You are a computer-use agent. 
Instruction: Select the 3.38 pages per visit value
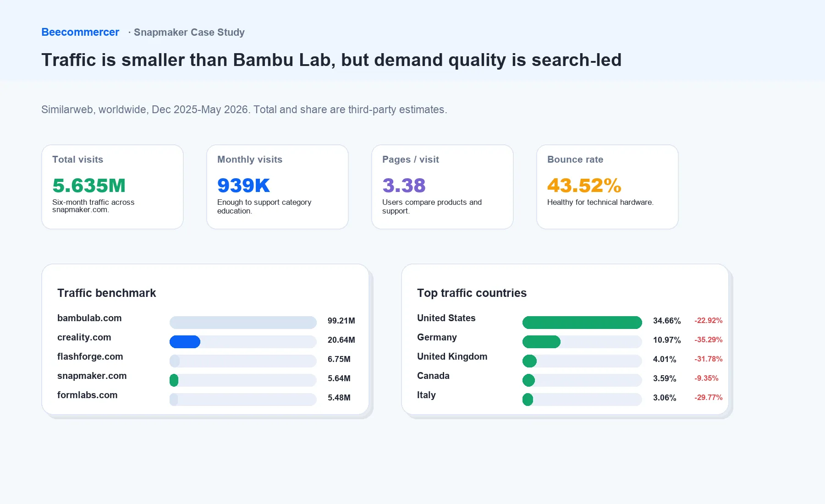[x=404, y=186]
